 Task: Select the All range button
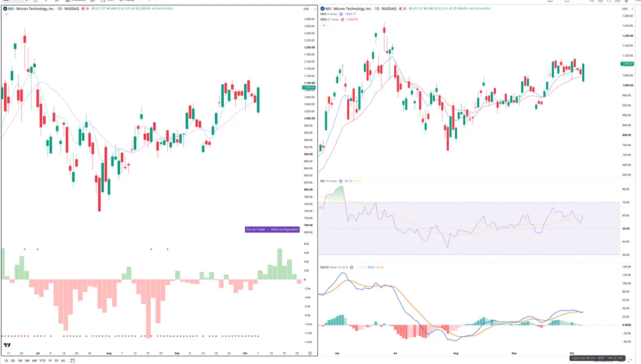tap(62, 361)
